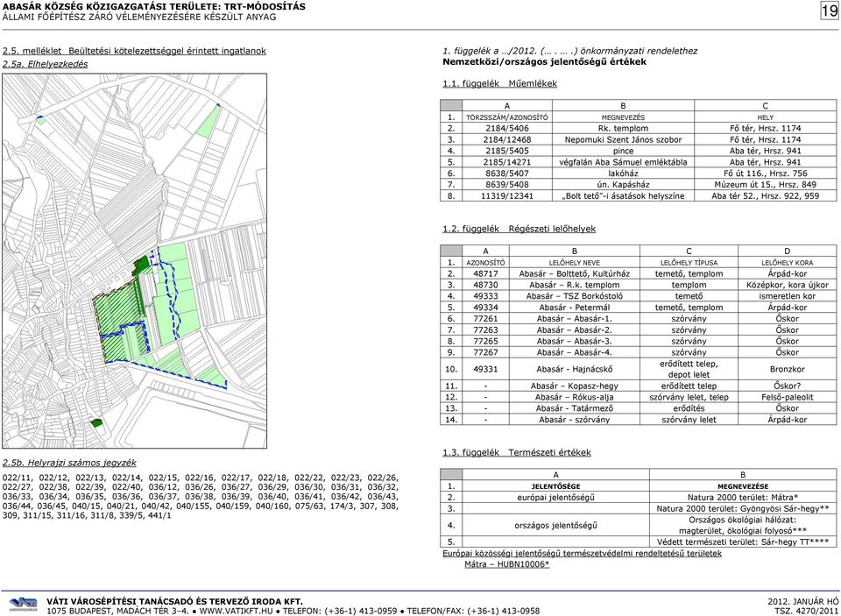Click the VÁTI company logo in footer

[23, 605]
